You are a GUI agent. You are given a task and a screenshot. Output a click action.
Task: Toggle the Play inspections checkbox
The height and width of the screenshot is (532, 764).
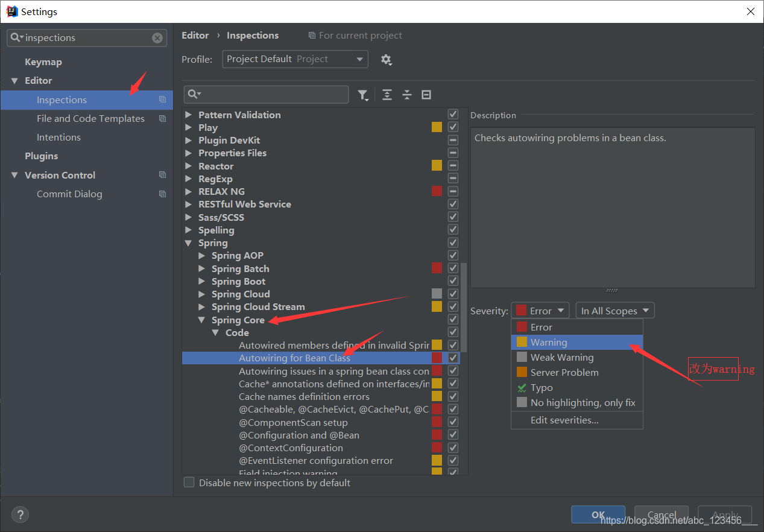point(453,127)
